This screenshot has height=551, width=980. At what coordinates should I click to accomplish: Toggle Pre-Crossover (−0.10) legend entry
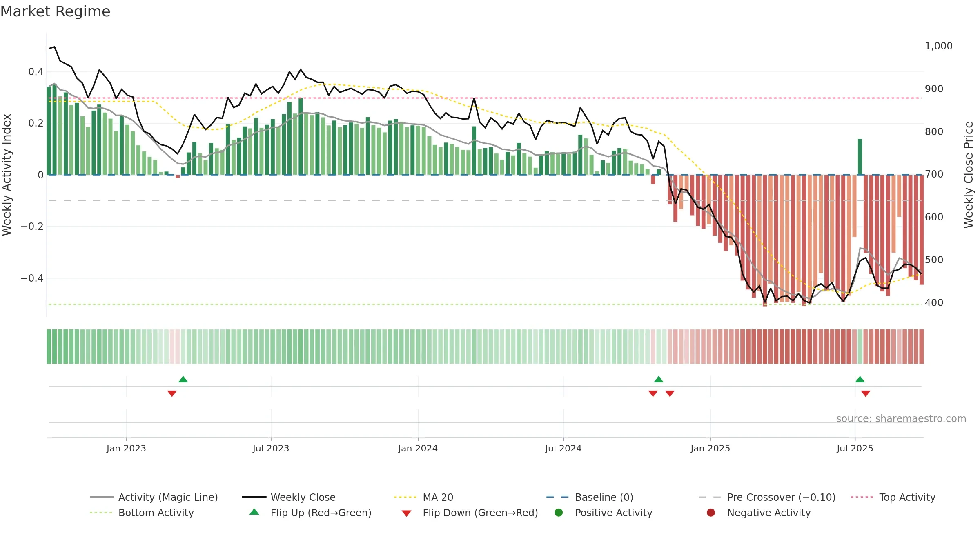[767, 497]
